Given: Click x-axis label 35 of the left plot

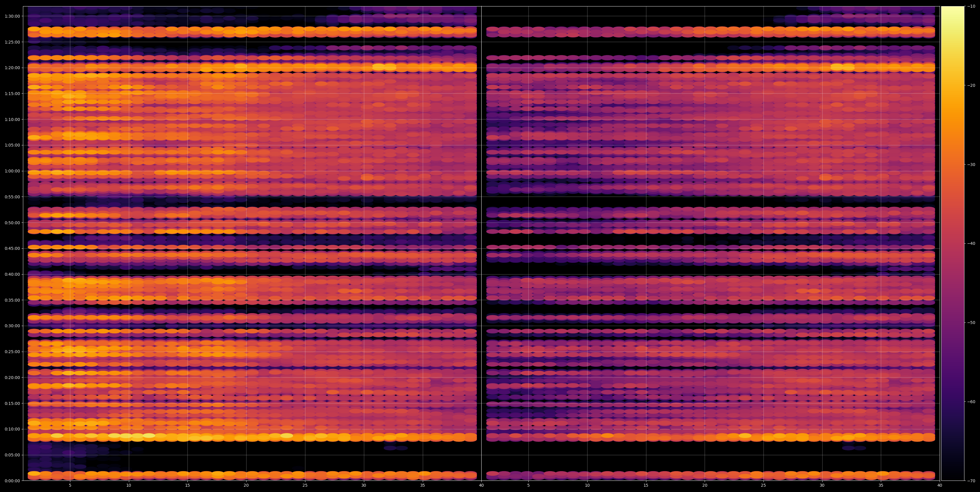Looking at the screenshot, I should (423, 486).
